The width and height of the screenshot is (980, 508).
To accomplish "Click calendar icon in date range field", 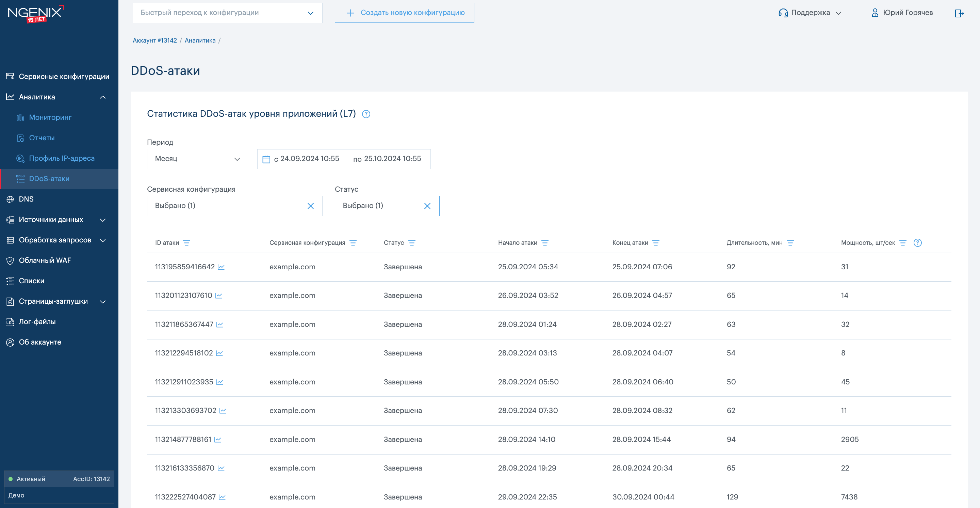I will coord(266,159).
